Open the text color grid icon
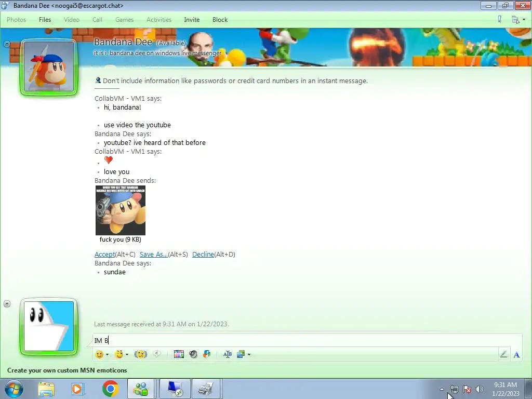This screenshot has height=399, width=532. 179,354
